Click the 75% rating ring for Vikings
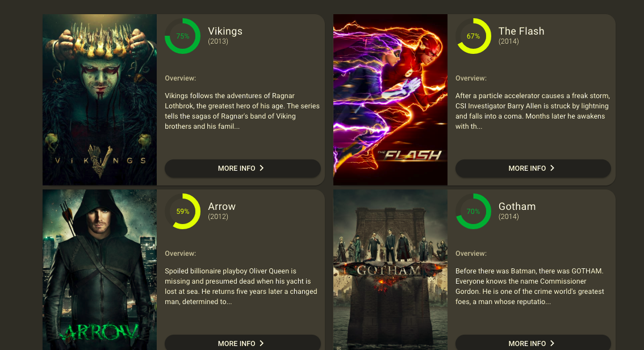 [182, 36]
